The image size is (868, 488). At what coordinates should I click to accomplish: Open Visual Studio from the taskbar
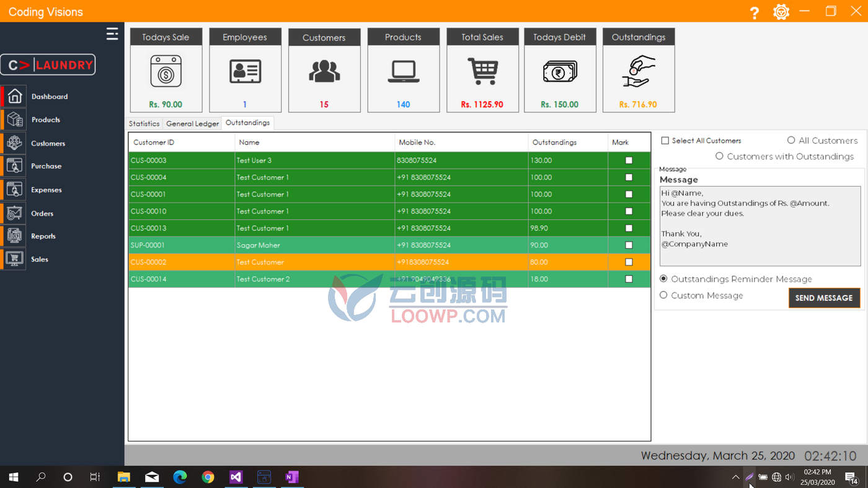coord(236,477)
